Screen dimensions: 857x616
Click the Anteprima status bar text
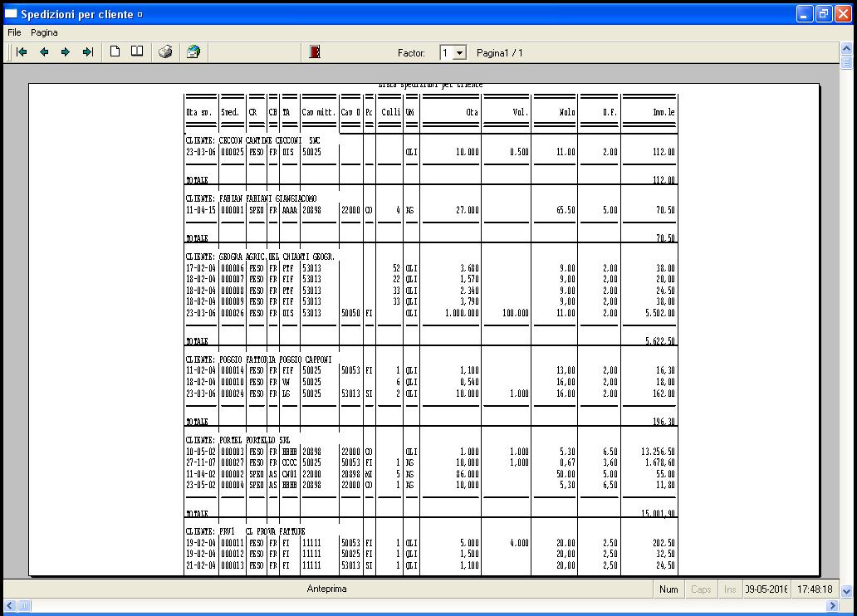pyautogui.click(x=326, y=589)
